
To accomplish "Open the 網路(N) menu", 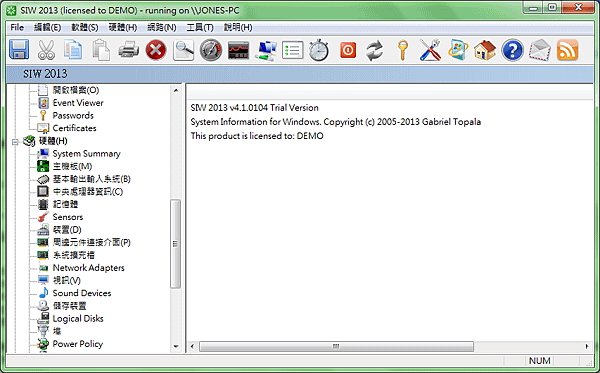I will [x=161, y=28].
